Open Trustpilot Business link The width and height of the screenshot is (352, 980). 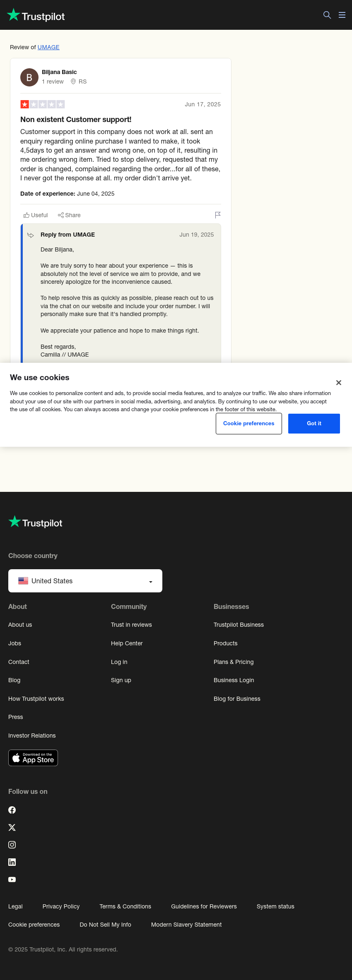[x=239, y=625]
